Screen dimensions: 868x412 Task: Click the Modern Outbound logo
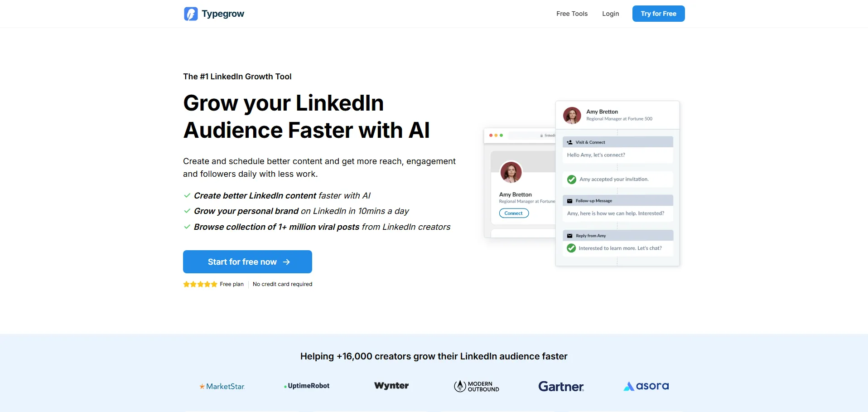[x=477, y=386]
